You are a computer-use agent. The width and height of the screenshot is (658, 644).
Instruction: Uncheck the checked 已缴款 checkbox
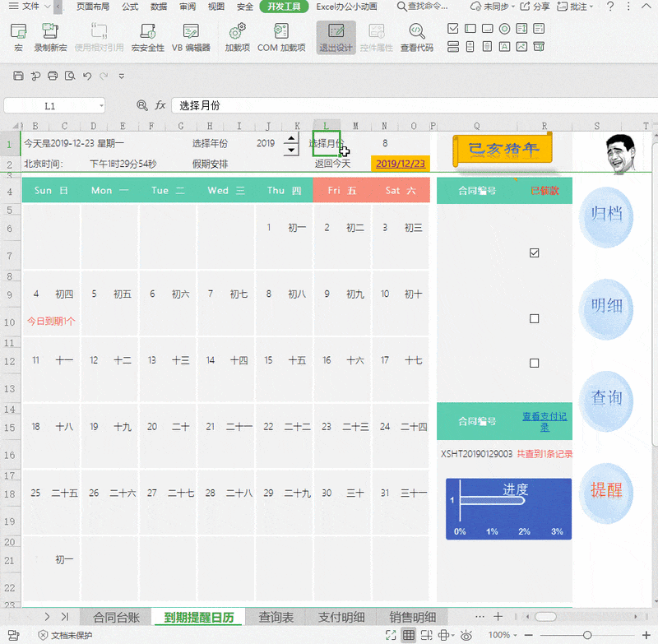coord(535,253)
